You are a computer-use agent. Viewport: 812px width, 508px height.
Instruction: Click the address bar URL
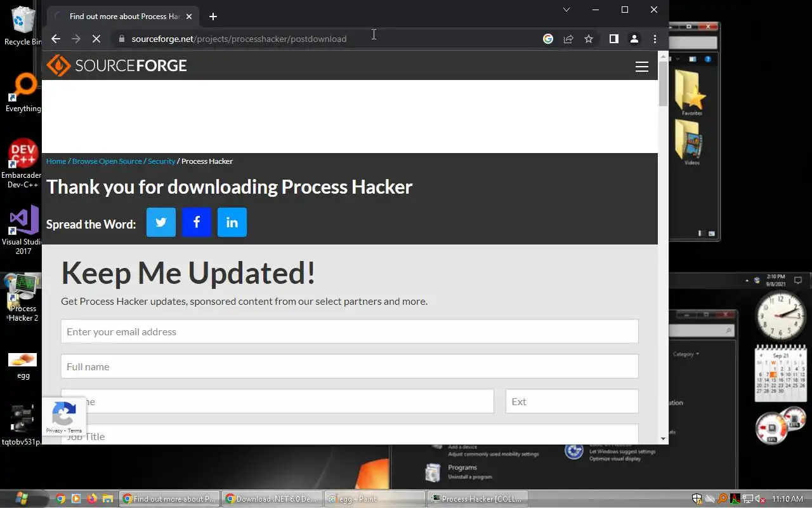coord(239,39)
